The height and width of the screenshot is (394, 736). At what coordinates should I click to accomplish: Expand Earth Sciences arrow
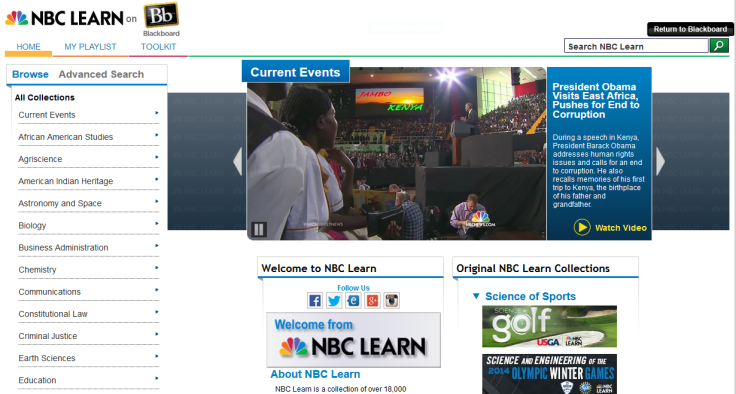(157, 355)
